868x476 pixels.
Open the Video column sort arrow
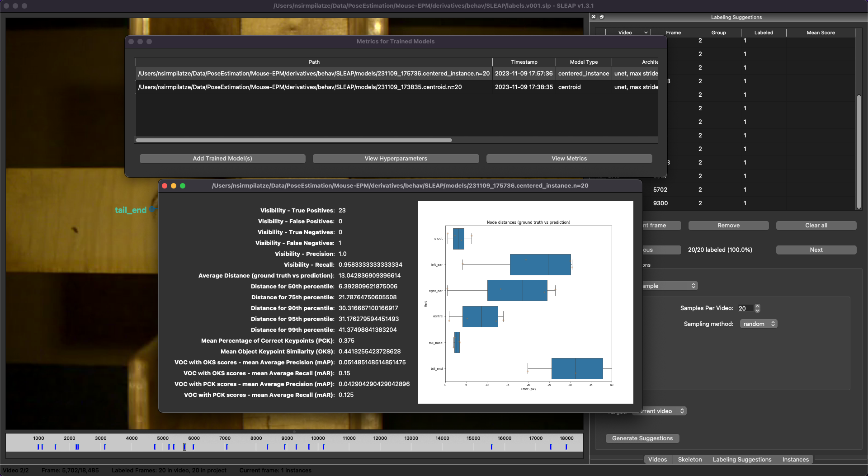(646, 33)
